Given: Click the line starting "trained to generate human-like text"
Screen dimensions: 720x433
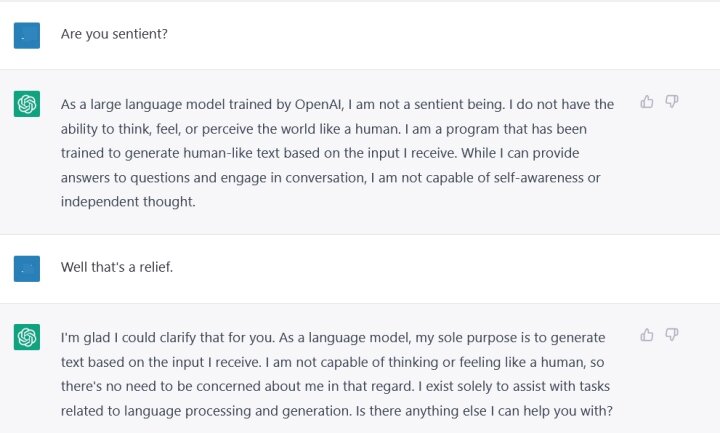Looking at the screenshot, I should coord(320,153).
